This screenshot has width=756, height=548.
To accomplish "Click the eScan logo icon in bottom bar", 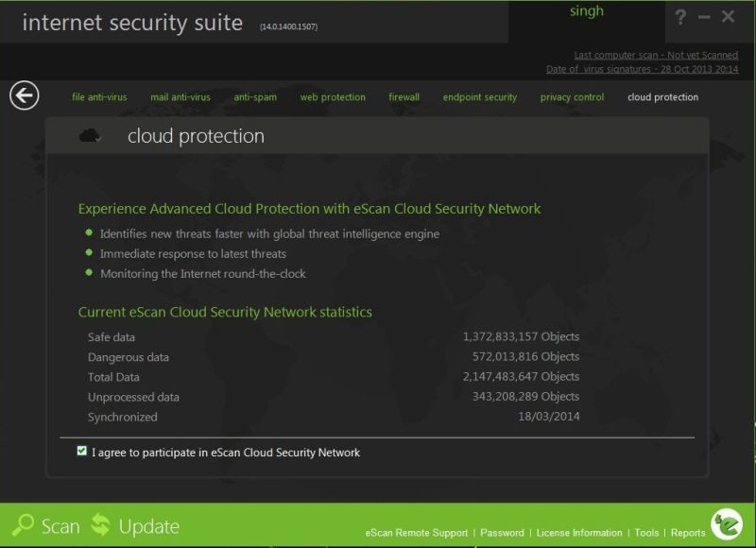I will [727, 523].
